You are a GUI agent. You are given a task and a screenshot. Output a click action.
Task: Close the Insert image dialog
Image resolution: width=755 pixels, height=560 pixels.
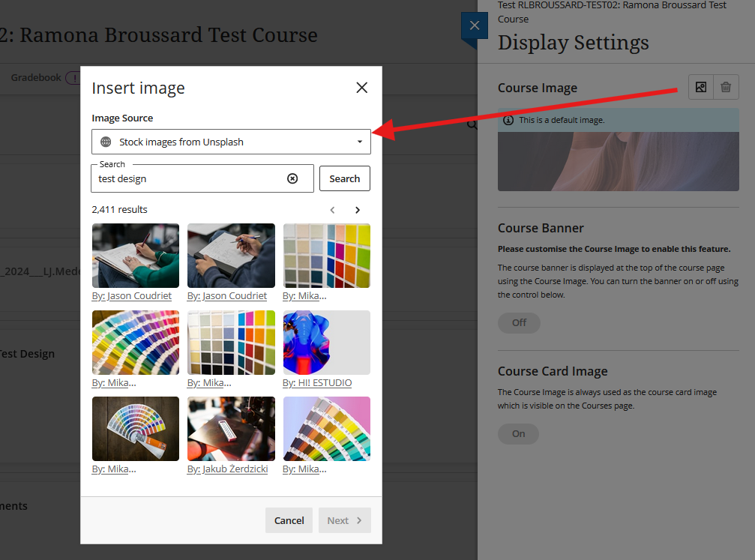(x=361, y=88)
